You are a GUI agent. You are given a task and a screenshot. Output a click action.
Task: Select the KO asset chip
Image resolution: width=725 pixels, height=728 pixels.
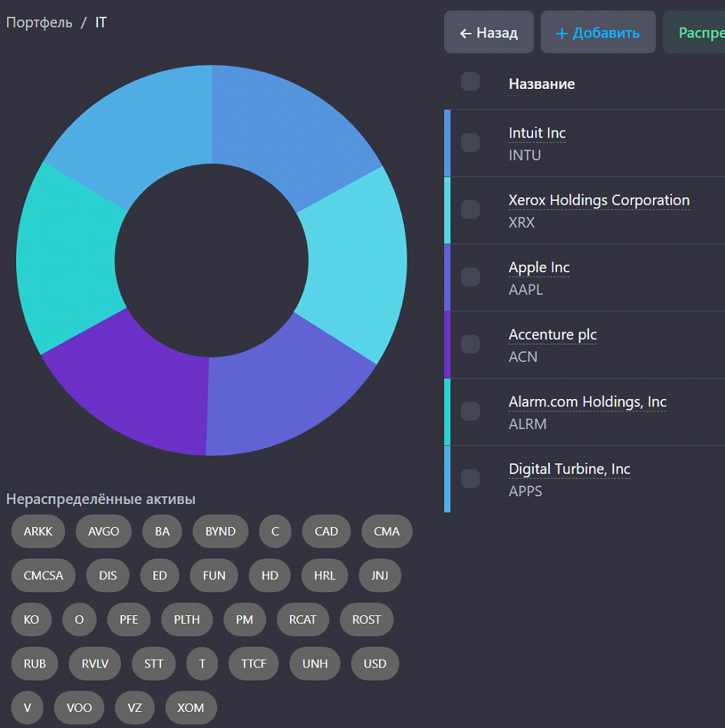click(x=31, y=619)
